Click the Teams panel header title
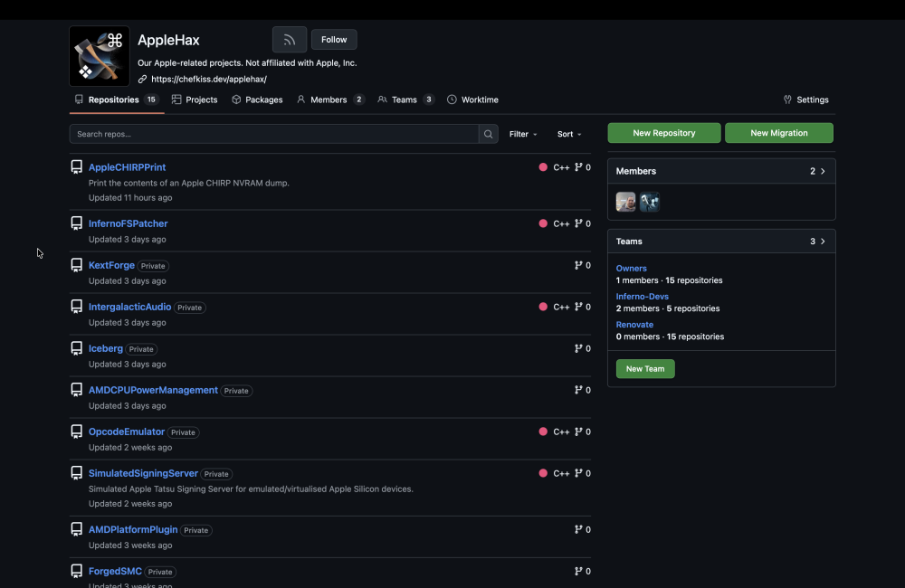 coord(629,242)
